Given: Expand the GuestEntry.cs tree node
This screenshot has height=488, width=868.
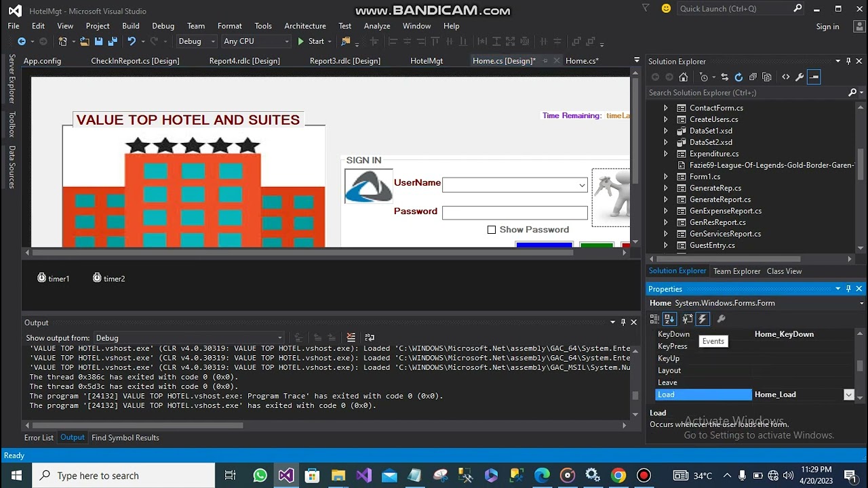Looking at the screenshot, I should (x=665, y=245).
